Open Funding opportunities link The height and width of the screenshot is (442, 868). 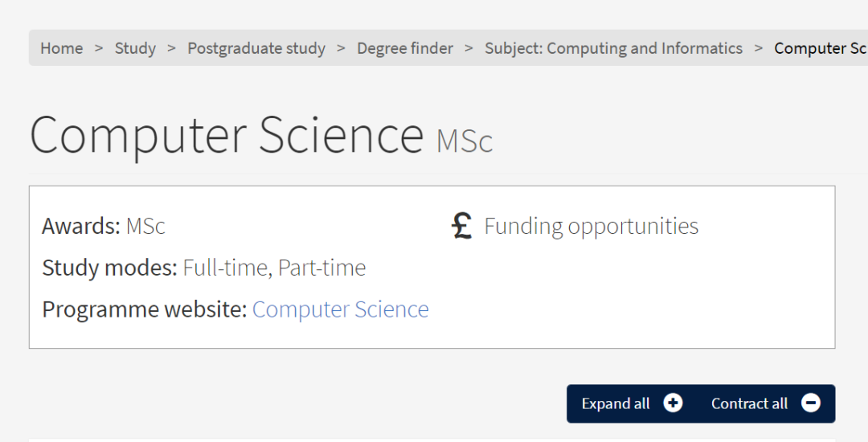click(592, 226)
